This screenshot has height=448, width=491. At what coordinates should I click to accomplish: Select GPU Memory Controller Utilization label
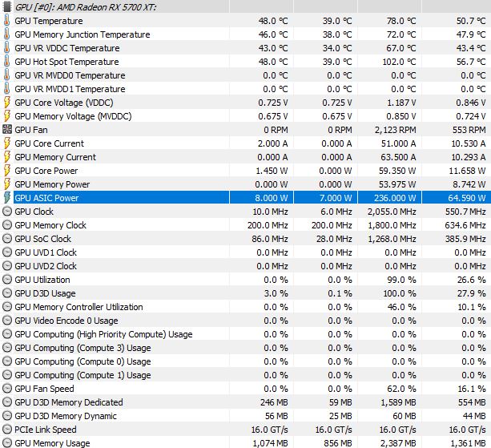(x=78, y=307)
